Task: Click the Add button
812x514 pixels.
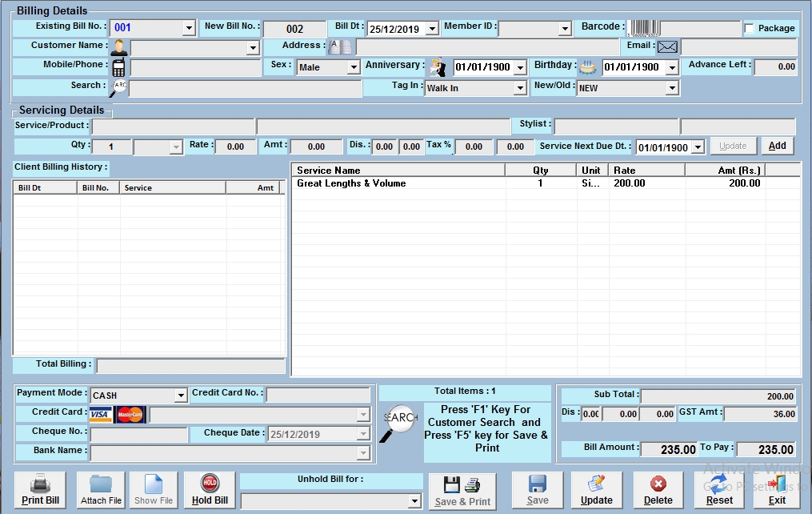Action: [777, 146]
